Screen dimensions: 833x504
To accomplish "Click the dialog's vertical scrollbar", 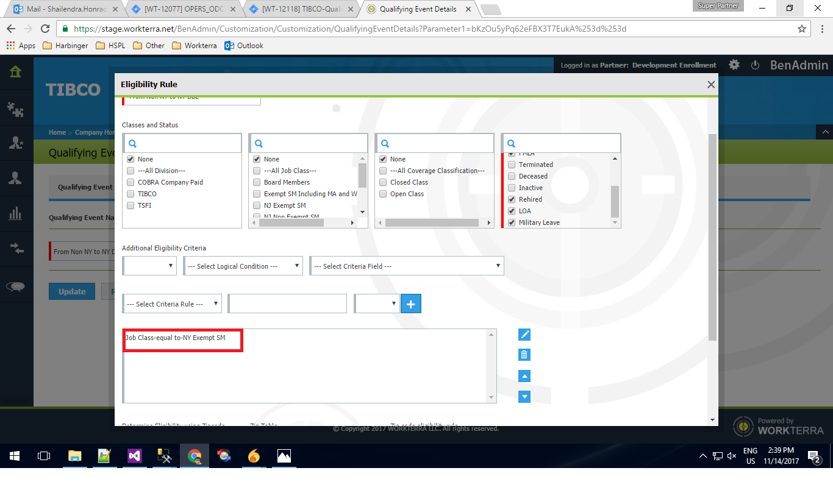I will point(712,238).
